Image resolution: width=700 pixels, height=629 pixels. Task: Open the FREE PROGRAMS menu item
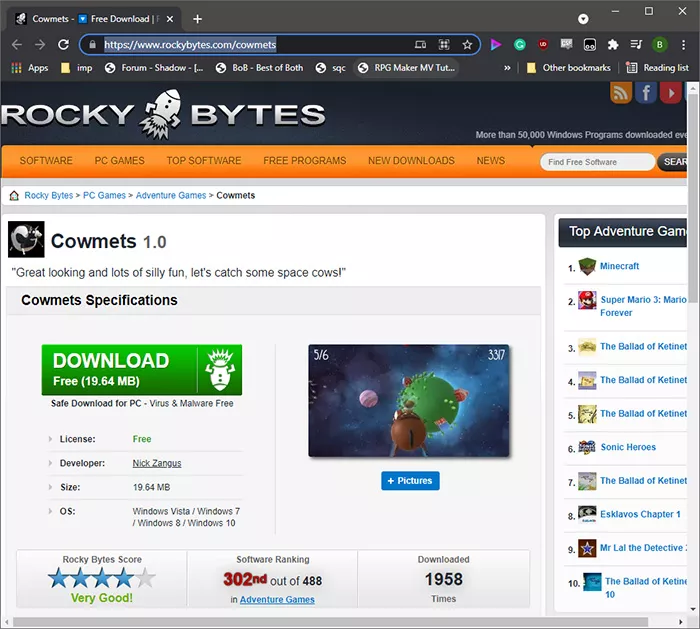click(x=305, y=161)
